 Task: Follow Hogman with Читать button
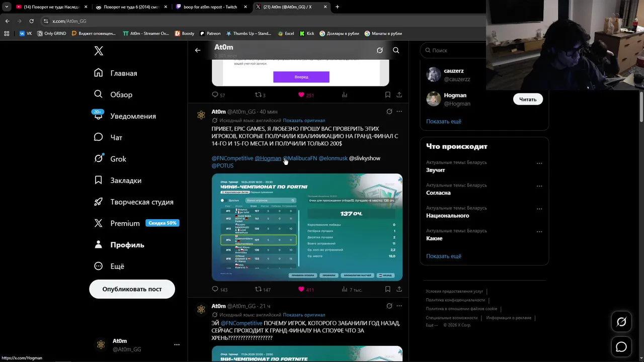click(528, 99)
